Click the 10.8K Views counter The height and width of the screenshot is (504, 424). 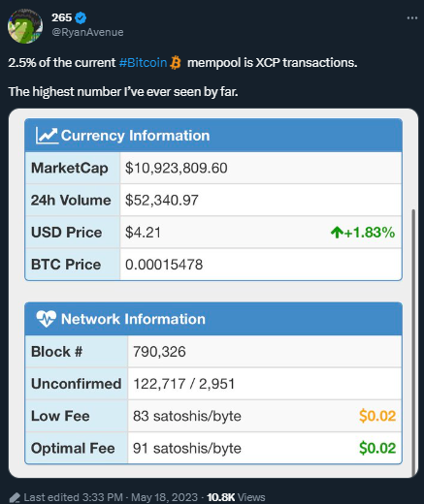(x=236, y=497)
